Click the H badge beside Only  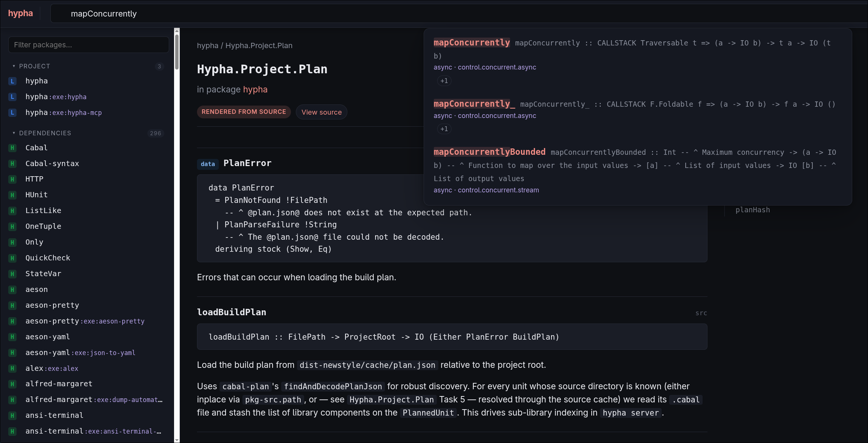(x=12, y=242)
